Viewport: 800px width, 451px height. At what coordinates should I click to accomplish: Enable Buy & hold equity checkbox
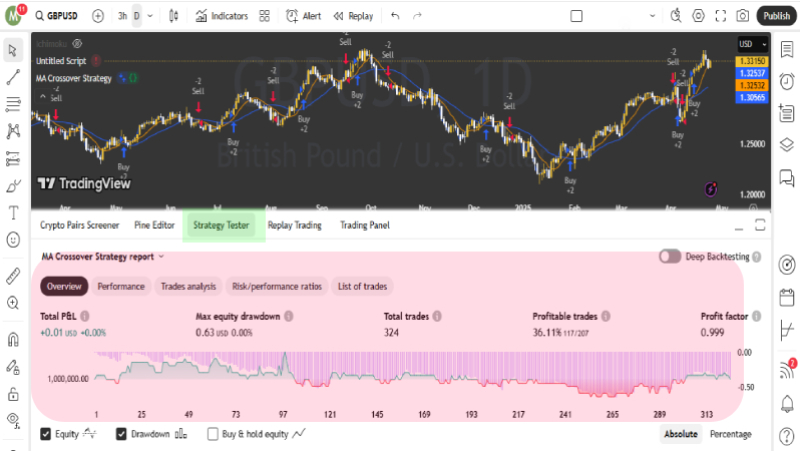(x=213, y=434)
